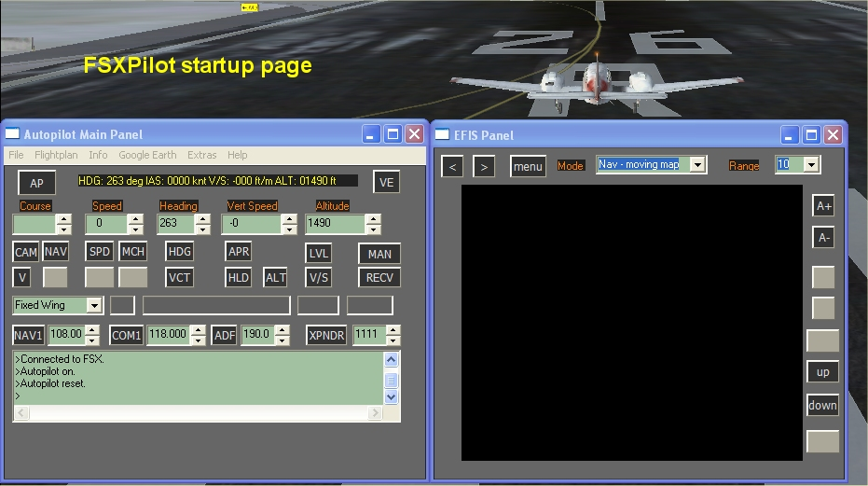The height and width of the screenshot is (486, 868).
Task: Enable CAM mode button
Action: click(25, 252)
